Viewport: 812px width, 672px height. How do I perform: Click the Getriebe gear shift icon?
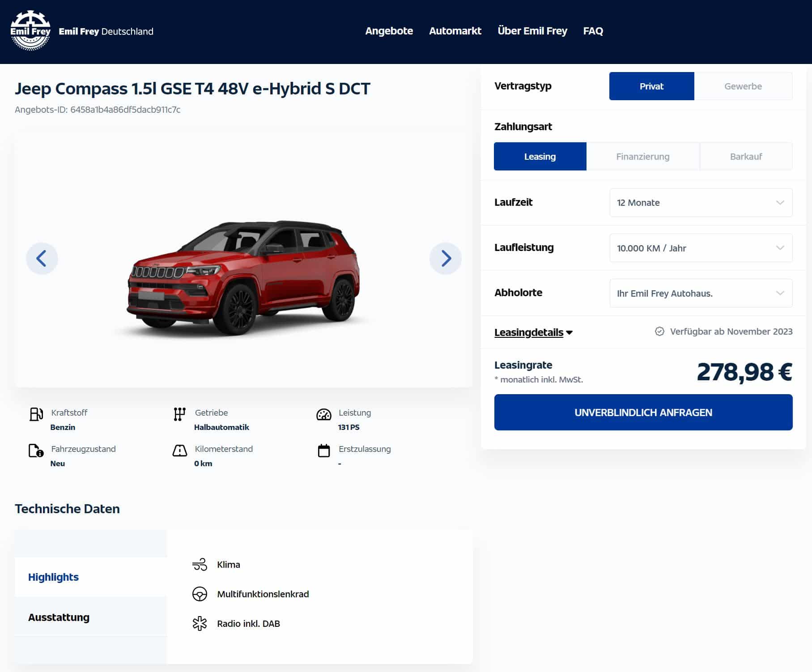tap(179, 414)
